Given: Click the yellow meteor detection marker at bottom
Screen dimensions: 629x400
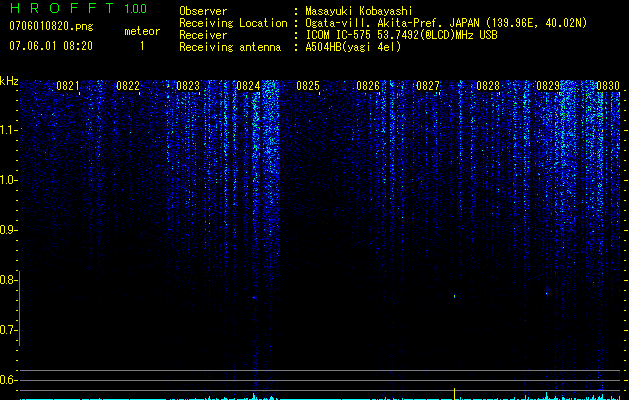Looking at the screenshot, I should click(x=454, y=394).
